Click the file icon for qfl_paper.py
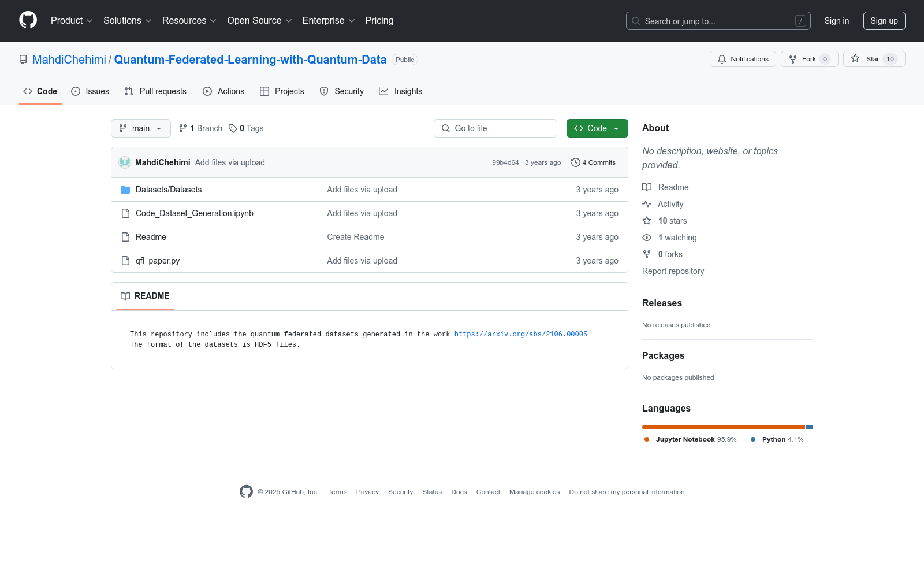The image size is (924, 578). [125, 261]
